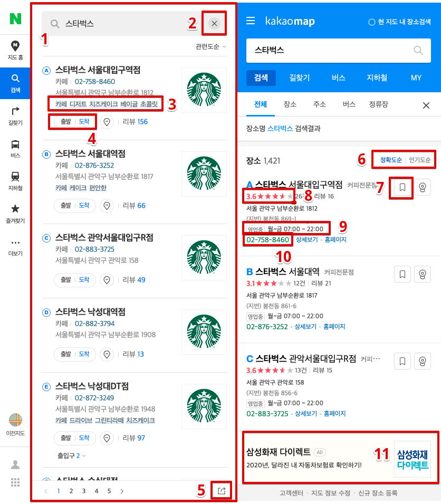Select kakaomap 지하철 tab
Image resolution: width=441 pixels, height=504 pixels.
(377, 78)
